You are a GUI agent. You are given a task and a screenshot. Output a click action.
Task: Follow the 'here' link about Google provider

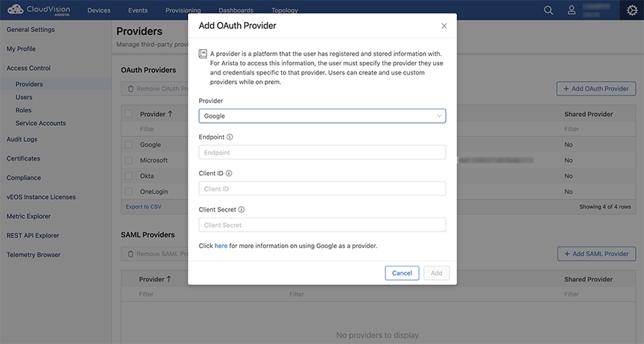pyautogui.click(x=221, y=246)
